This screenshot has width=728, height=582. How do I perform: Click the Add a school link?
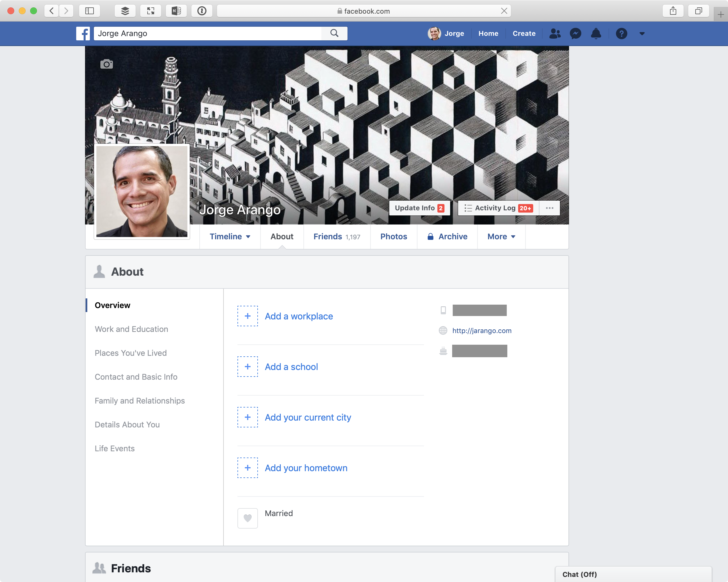tap(291, 367)
